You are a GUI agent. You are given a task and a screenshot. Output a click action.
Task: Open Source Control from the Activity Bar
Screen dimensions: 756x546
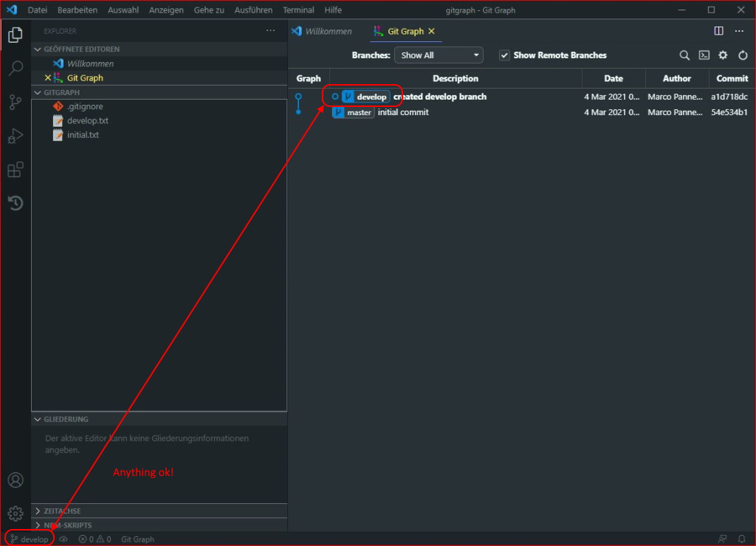pos(16,102)
